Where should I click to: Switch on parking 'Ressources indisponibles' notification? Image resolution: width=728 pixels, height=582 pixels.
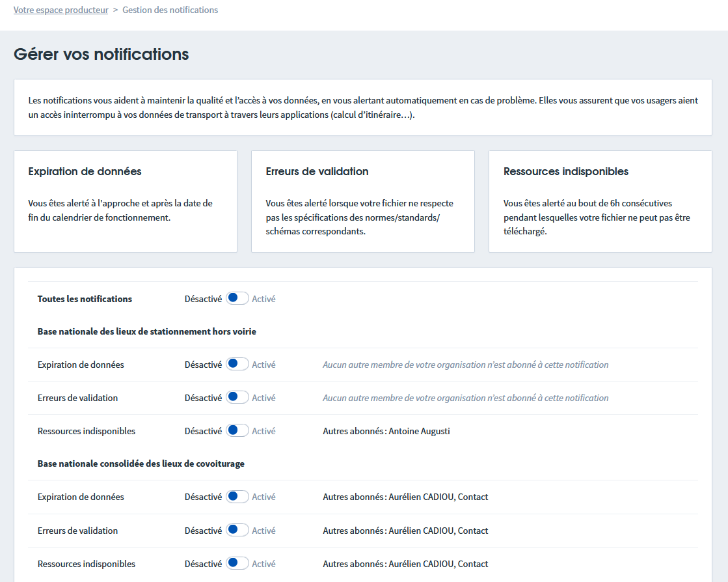click(237, 431)
